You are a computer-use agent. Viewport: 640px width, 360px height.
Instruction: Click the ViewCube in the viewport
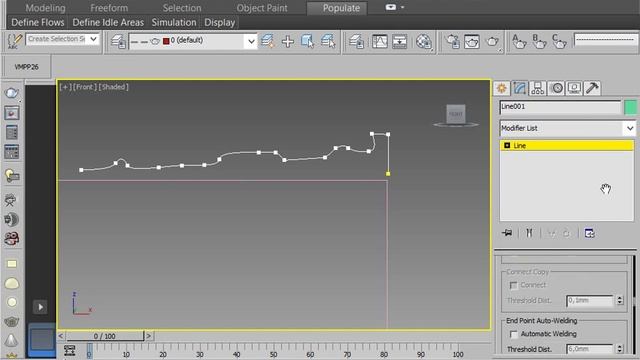click(x=456, y=114)
